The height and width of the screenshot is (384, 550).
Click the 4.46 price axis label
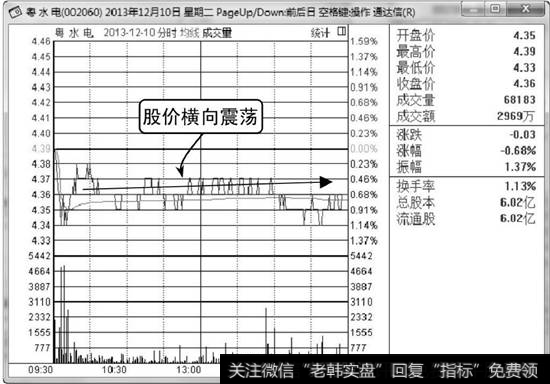point(41,41)
